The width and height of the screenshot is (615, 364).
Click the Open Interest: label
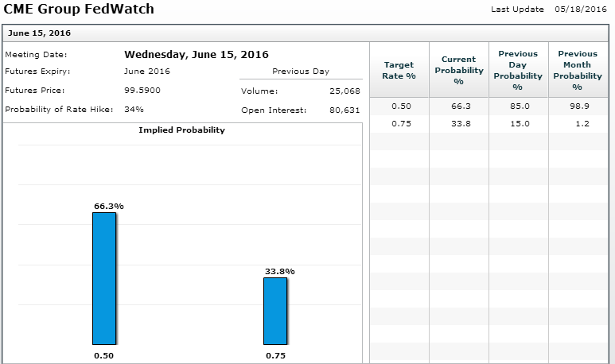coord(274,110)
